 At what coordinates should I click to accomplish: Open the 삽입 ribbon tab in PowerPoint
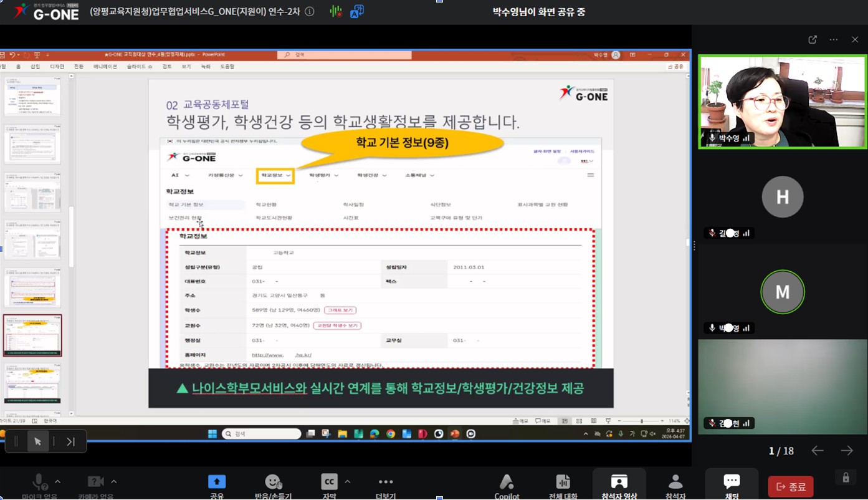tap(36, 66)
